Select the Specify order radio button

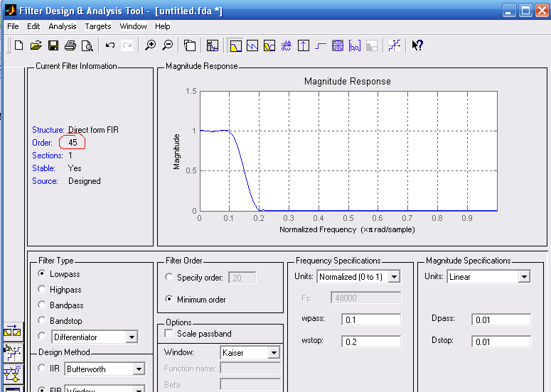[169, 278]
